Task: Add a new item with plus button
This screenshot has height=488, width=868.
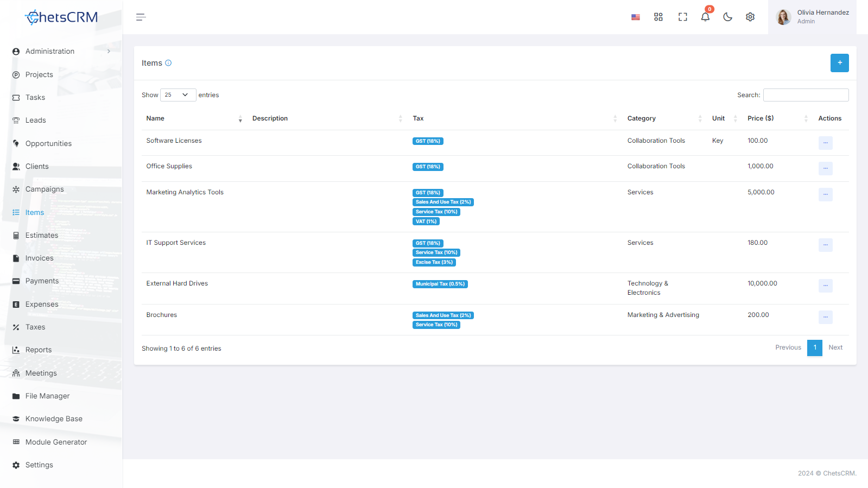Action: pos(839,63)
